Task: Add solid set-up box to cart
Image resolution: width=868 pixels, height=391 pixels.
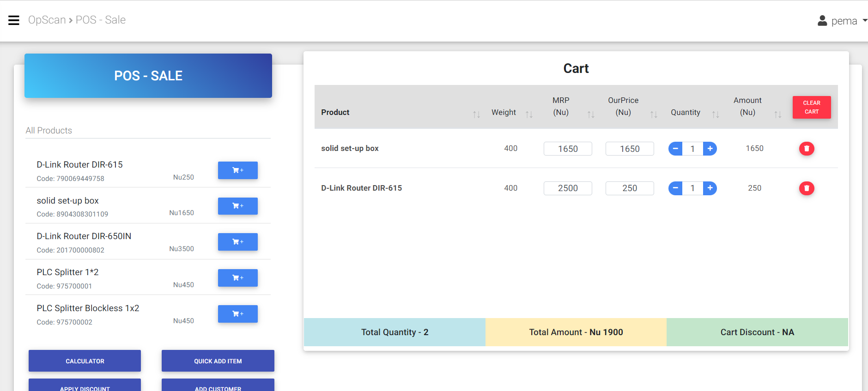Action: pos(237,206)
